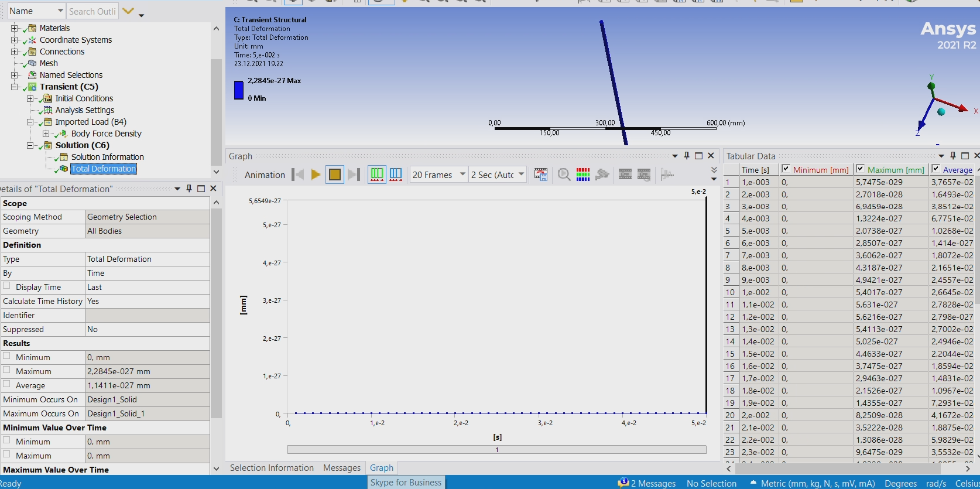The image size is (980, 489).
Task: Open the Selection Information tab
Action: click(272, 468)
